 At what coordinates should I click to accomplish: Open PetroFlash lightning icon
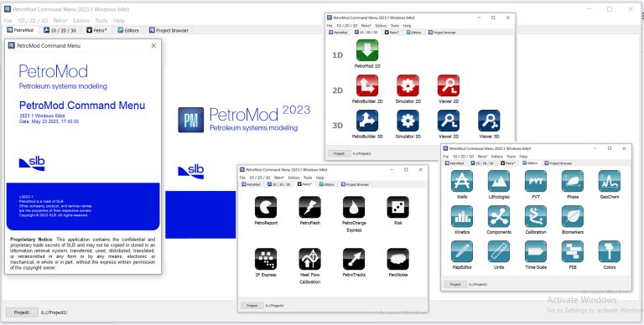tap(309, 207)
